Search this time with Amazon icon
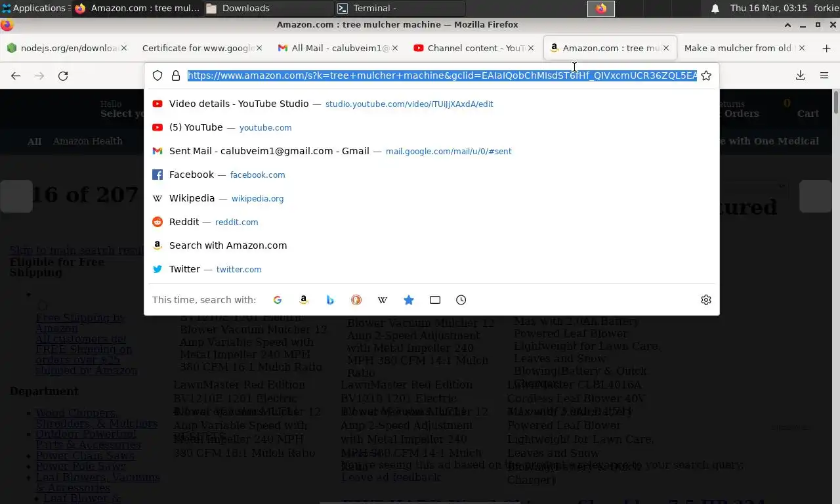The width and height of the screenshot is (840, 504). click(304, 300)
